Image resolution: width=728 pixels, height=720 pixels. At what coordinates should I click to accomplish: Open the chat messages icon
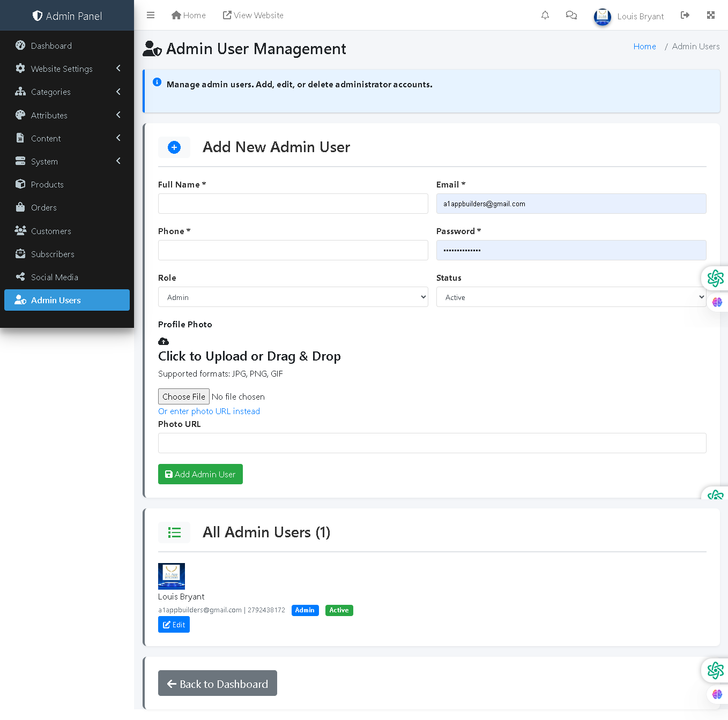(571, 16)
